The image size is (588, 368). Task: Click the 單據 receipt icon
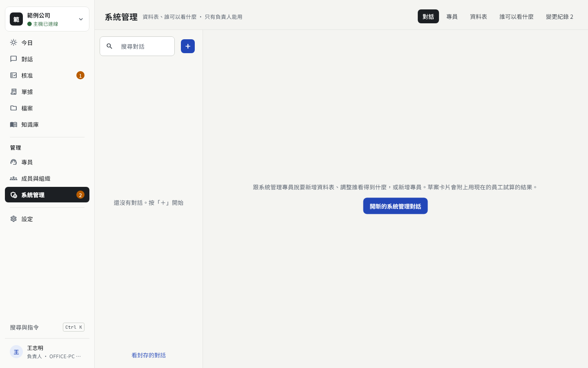tap(13, 92)
